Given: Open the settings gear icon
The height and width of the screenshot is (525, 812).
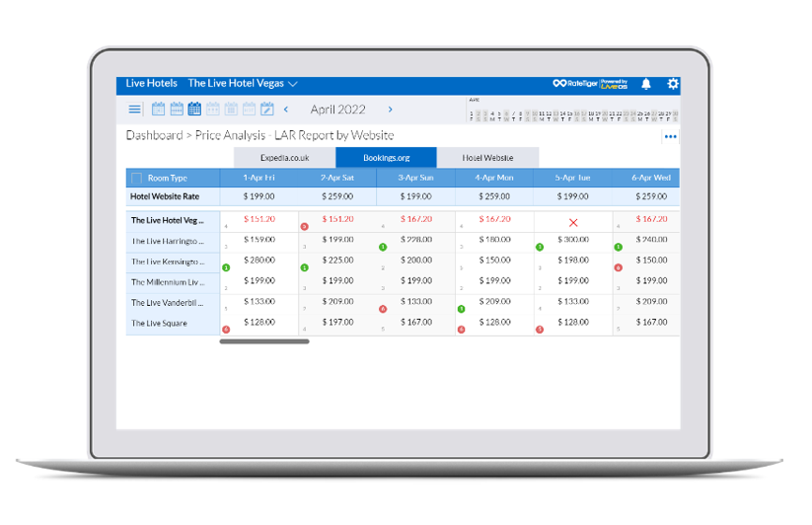Looking at the screenshot, I should [x=673, y=84].
